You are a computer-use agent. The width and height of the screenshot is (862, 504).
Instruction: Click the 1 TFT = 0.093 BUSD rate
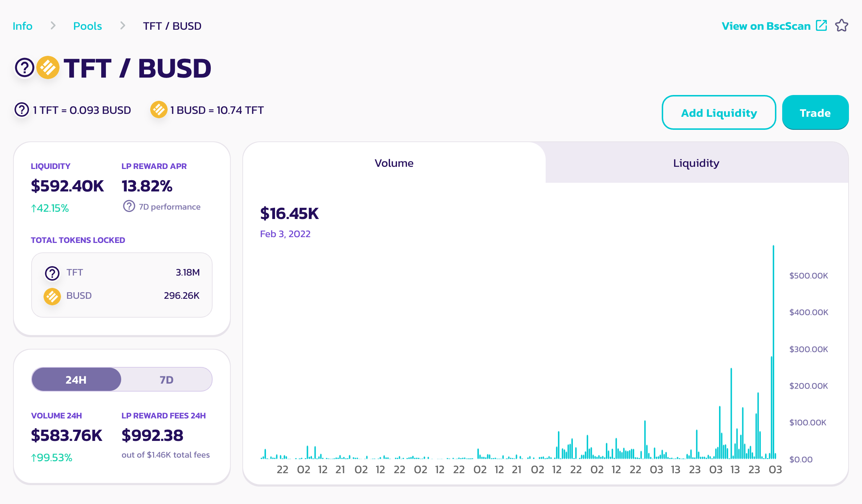pyautogui.click(x=82, y=110)
